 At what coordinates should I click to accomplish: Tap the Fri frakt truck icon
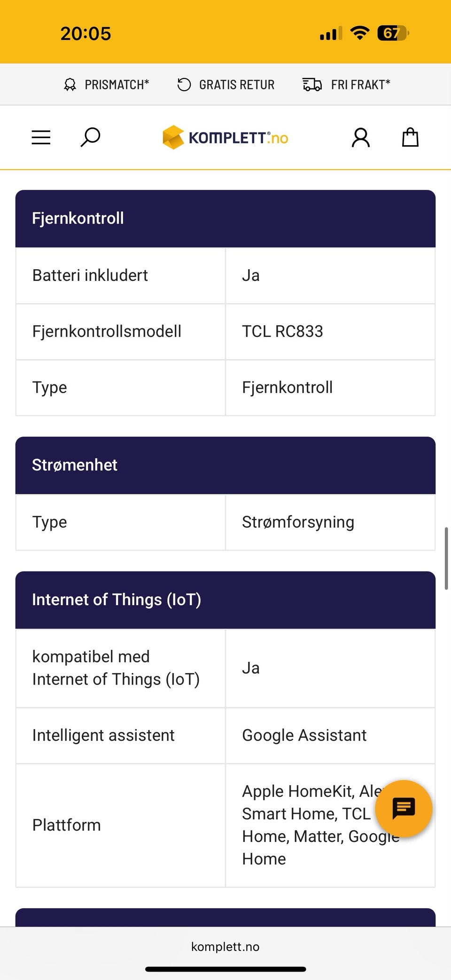[x=312, y=85]
